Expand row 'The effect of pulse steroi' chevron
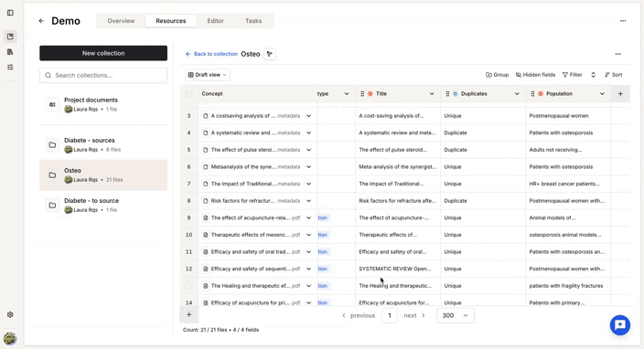644x349 pixels. point(308,150)
